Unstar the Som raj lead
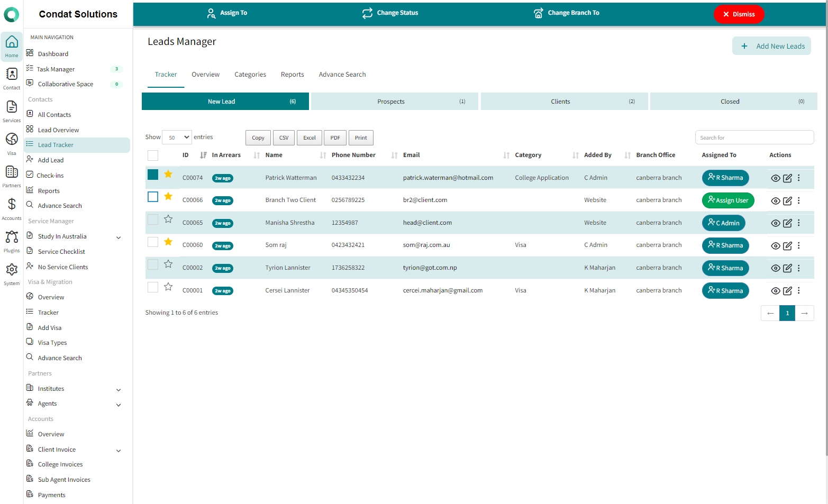This screenshot has width=828, height=504. [x=168, y=242]
